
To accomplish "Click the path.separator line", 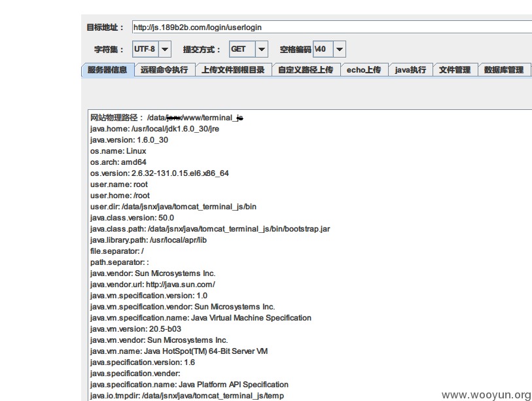I will click(120, 262).
